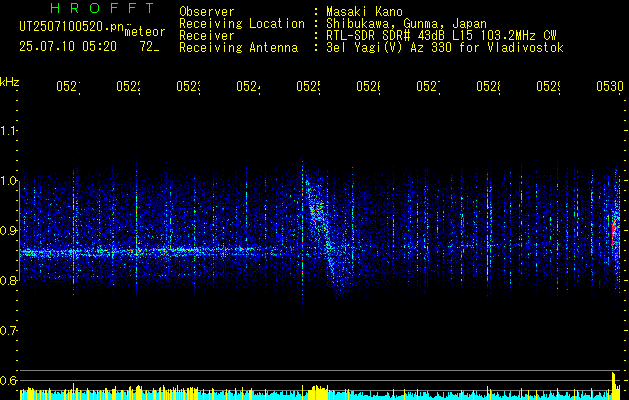
Task: Click the 0528 time marker
Action: tap(488, 87)
